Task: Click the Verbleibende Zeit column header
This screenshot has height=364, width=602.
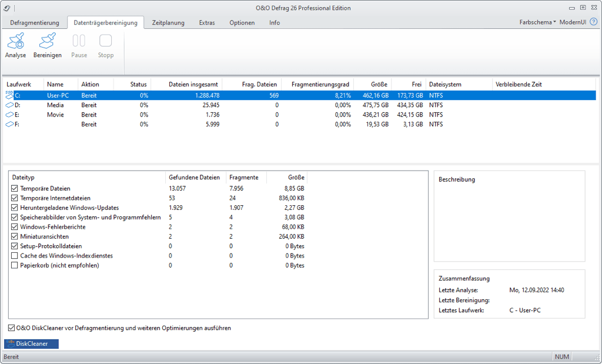Action: (x=544, y=84)
